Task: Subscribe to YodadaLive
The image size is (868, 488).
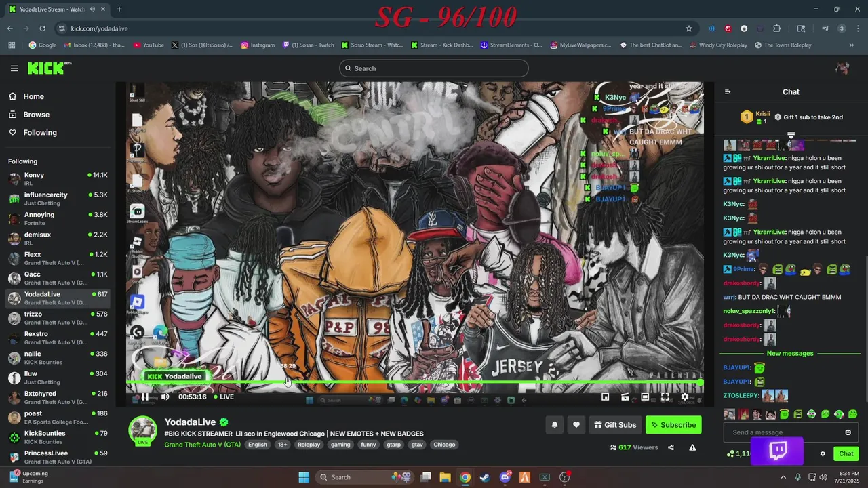Action: [673, 425]
